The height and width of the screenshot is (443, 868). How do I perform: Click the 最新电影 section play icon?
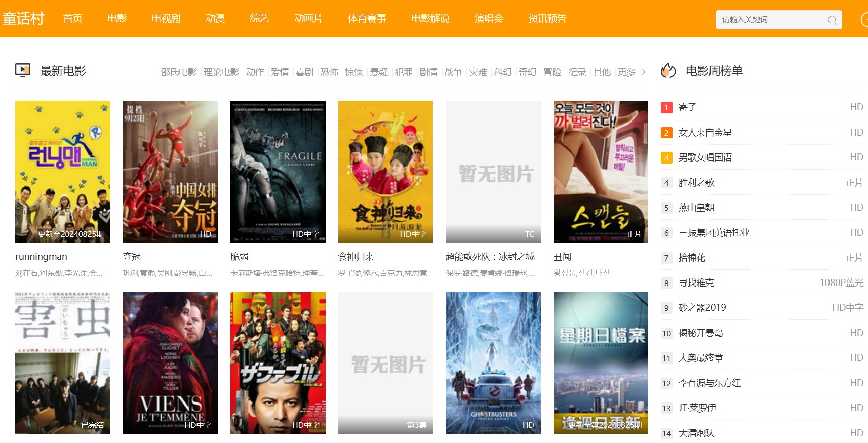[23, 70]
